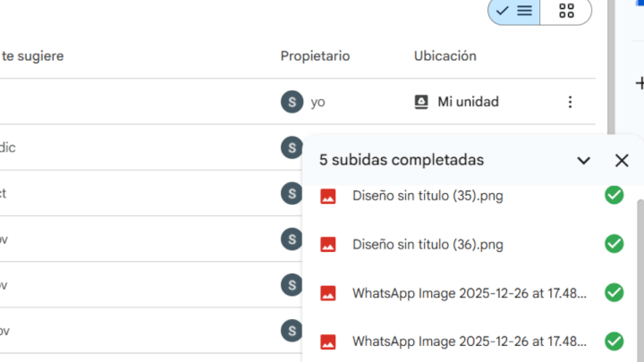Click image icon of Diseño sin título (36).png
The width and height of the screenshot is (644, 362).
[x=327, y=245]
